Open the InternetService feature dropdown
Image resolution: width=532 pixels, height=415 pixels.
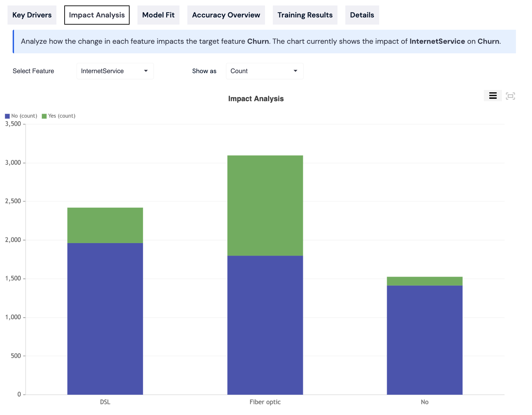pyautogui.click(x=115, y=71)
